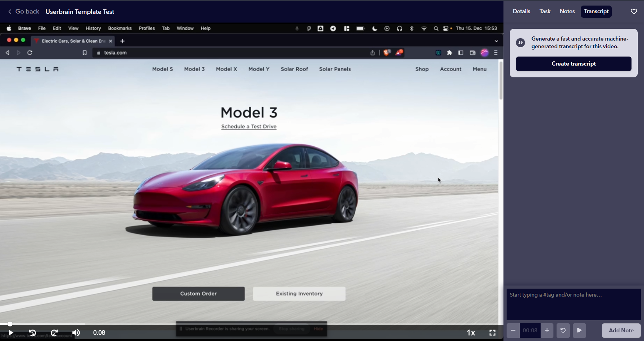Open the 1x playback speed selector
This screenshot has height=341, width=644.
471,333
